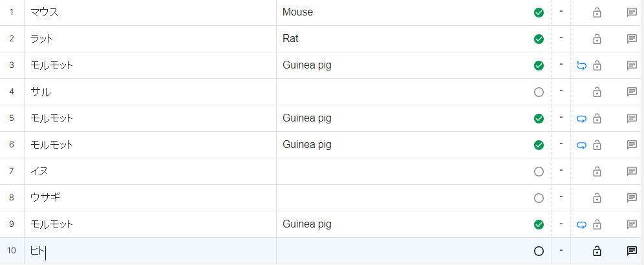
Task: Click the propagation arrow icon in row 5
Action: click(581, 118)
